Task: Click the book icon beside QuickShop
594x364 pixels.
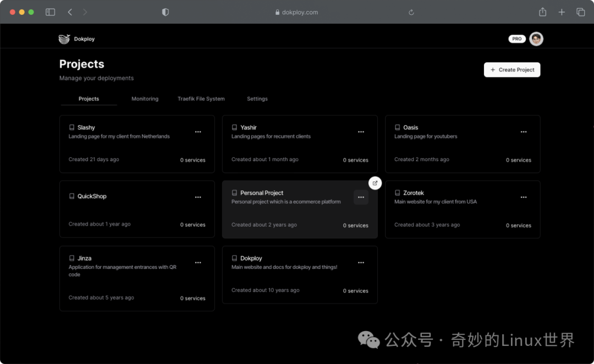Action: tap(71, 196)
